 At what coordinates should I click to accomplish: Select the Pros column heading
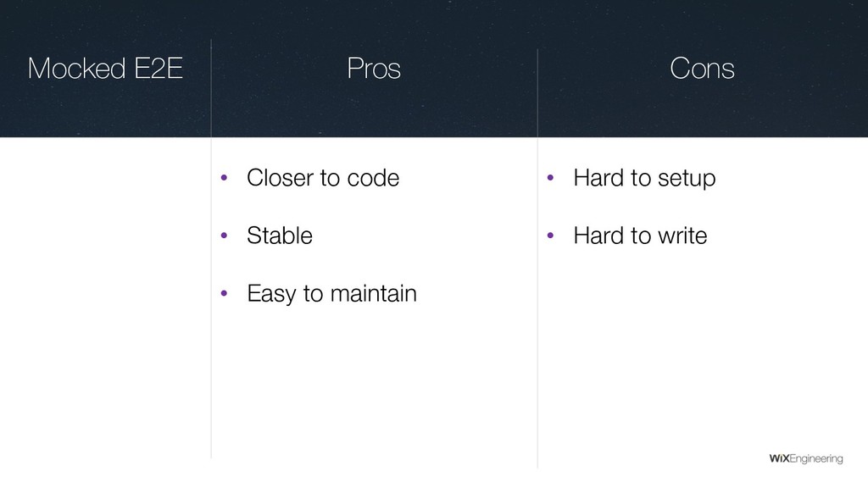374,69
